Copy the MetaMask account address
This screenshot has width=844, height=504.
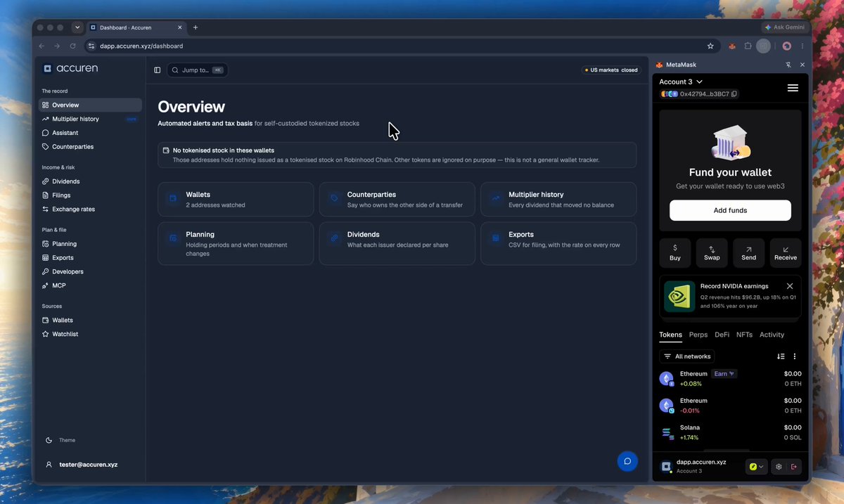[734, 93]
